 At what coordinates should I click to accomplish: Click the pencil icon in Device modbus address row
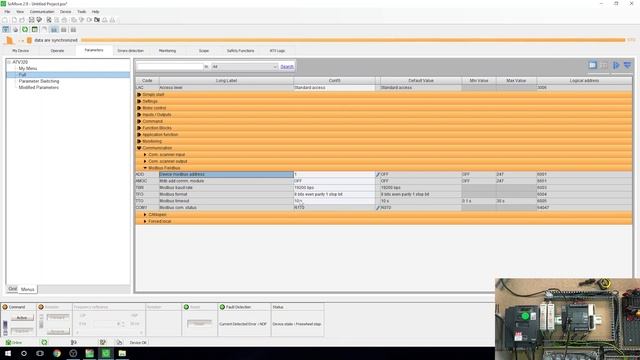pyautogui.click(x=378, y=174)
